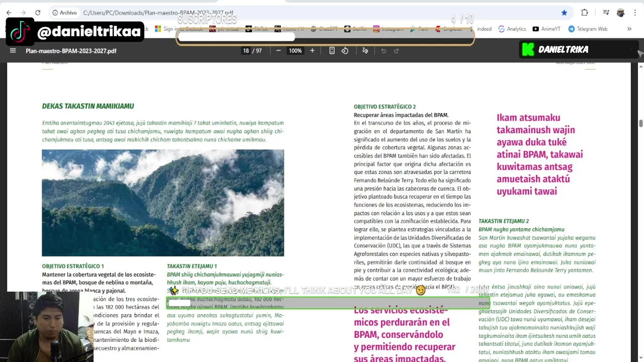The image size is (644, 362).
Task: Bookmark this page with the star icon
Action: (x=564, y=13)
